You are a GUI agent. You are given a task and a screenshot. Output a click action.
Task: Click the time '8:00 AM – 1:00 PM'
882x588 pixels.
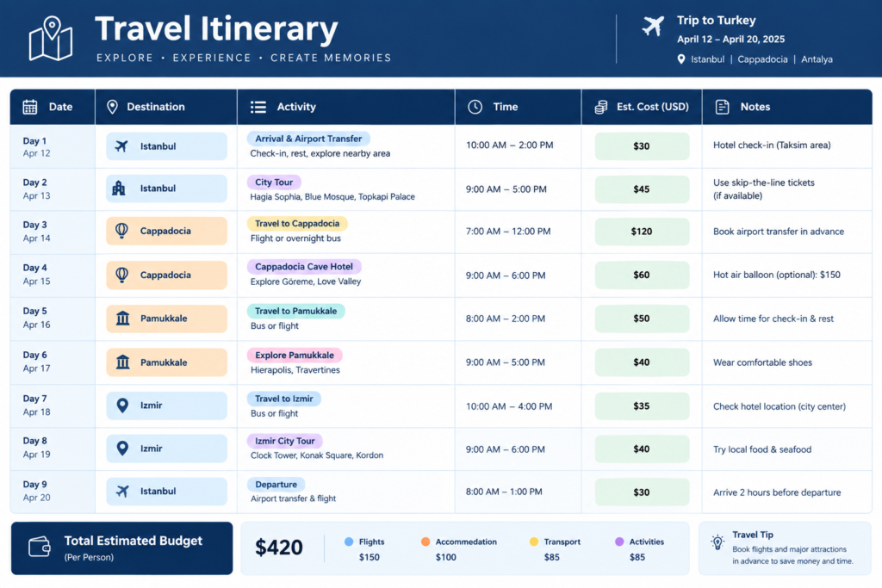[504, 492]
